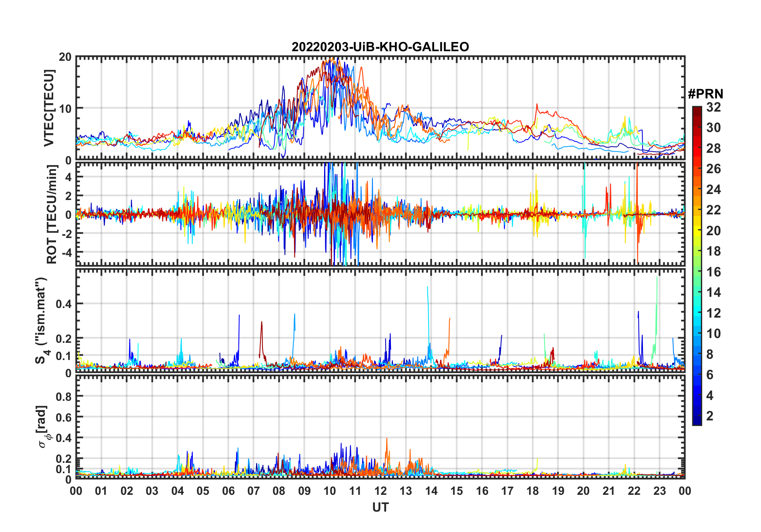Click colorbar tick label 28
This screenshot has width=761, height=532.
pyautogui.click(x=713, y=148)
